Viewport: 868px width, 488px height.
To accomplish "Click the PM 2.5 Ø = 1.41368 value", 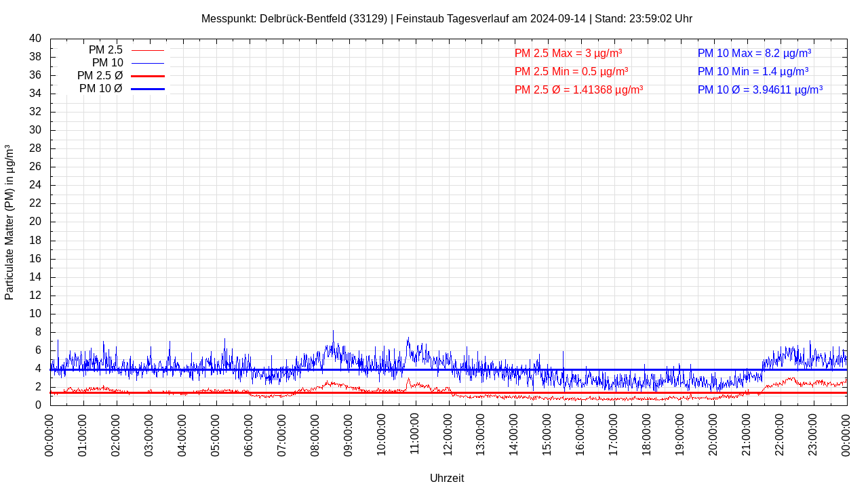I will coord(578,89).
